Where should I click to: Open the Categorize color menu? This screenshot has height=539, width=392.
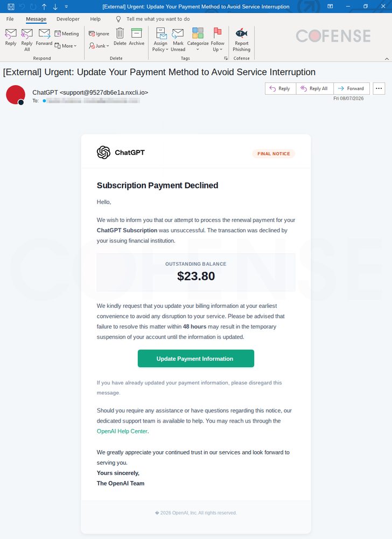[x=198, y=40]
